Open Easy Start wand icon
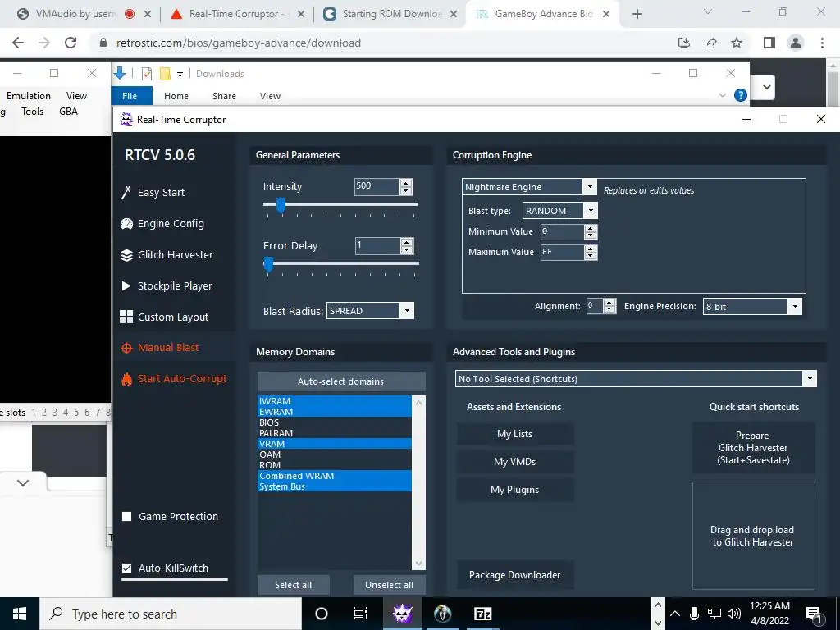The width and height of the screenshot is (840, 630). point(126,192)
